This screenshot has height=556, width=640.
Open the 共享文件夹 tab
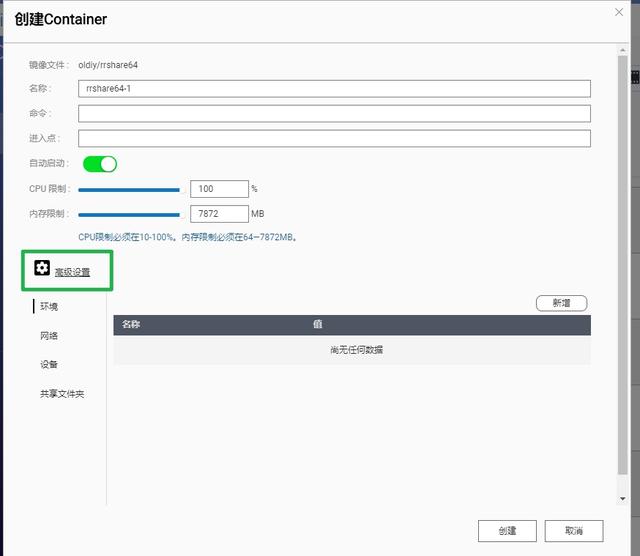(x=62, y=393)
